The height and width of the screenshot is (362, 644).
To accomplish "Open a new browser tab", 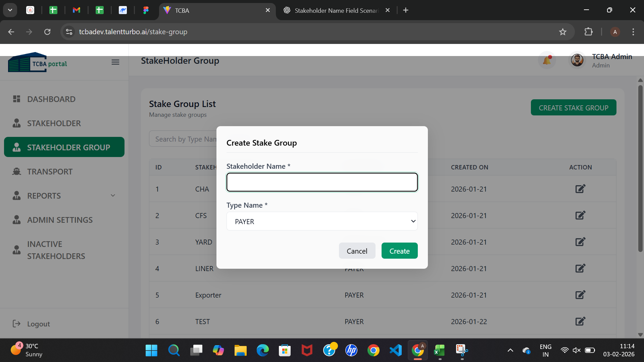I will pos(406,10).
